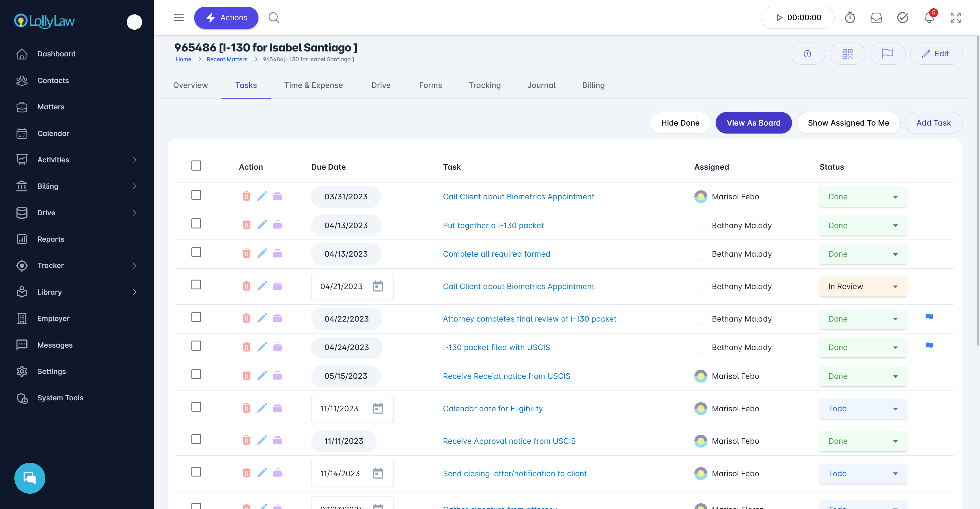Edit the Put together a I-130 packet task

[262, 225]
